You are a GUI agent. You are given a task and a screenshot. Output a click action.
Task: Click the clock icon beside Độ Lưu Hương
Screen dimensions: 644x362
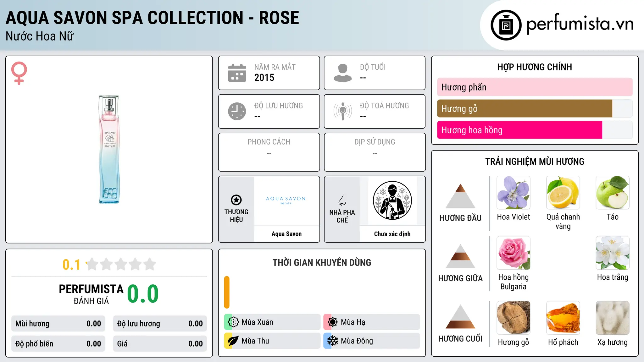(x=237, y=111)
